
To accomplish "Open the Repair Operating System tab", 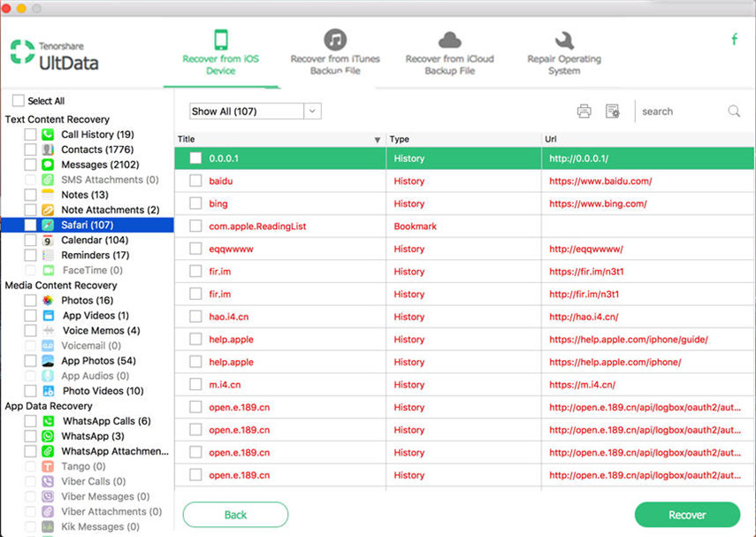I will [x=564, y=52].
